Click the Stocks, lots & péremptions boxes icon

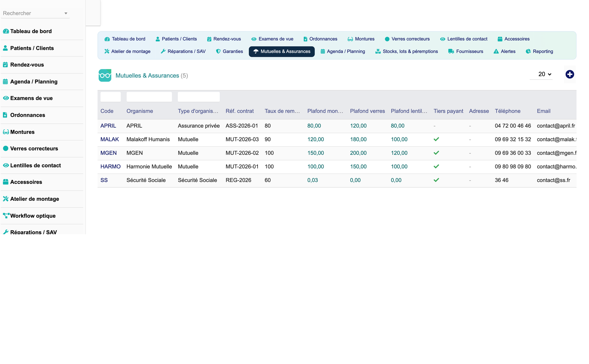378,51
